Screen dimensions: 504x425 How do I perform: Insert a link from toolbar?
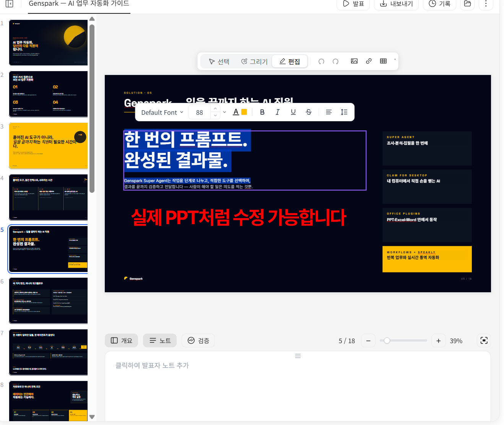pyautogui.click(x=369, y=61)
